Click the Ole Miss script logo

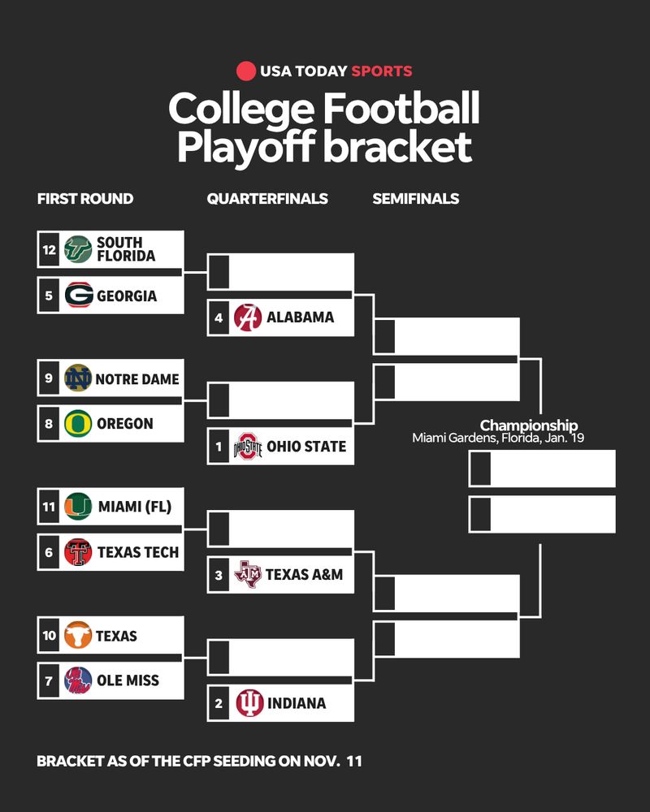point(78,680)
